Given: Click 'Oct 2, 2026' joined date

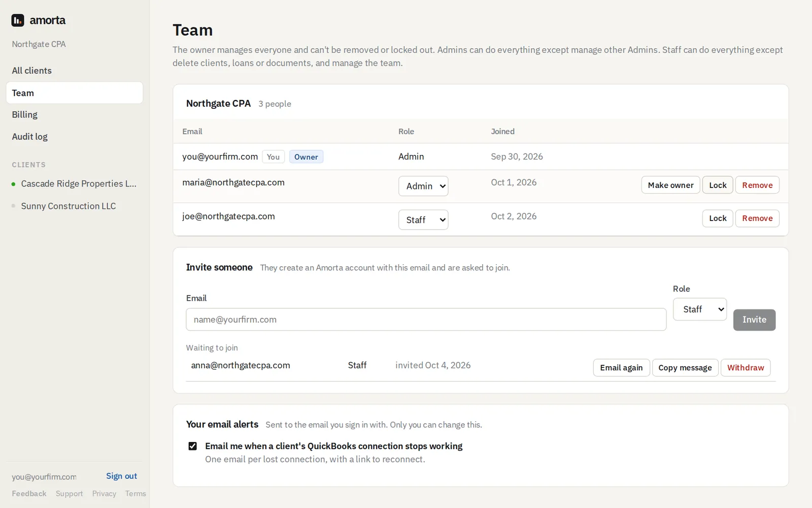Looking at the screenshot, I should click(514, 216).
